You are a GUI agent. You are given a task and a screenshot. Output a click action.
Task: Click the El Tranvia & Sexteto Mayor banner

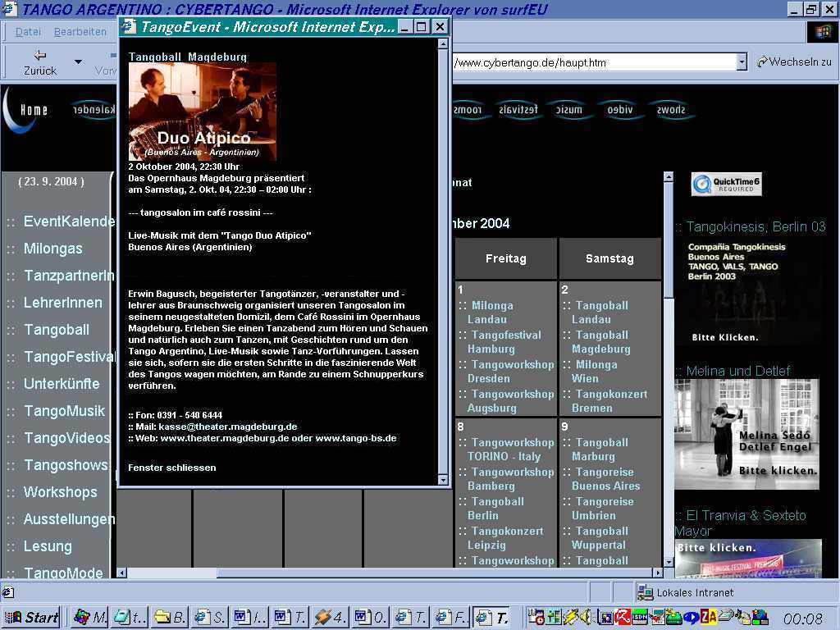[748, 559]
